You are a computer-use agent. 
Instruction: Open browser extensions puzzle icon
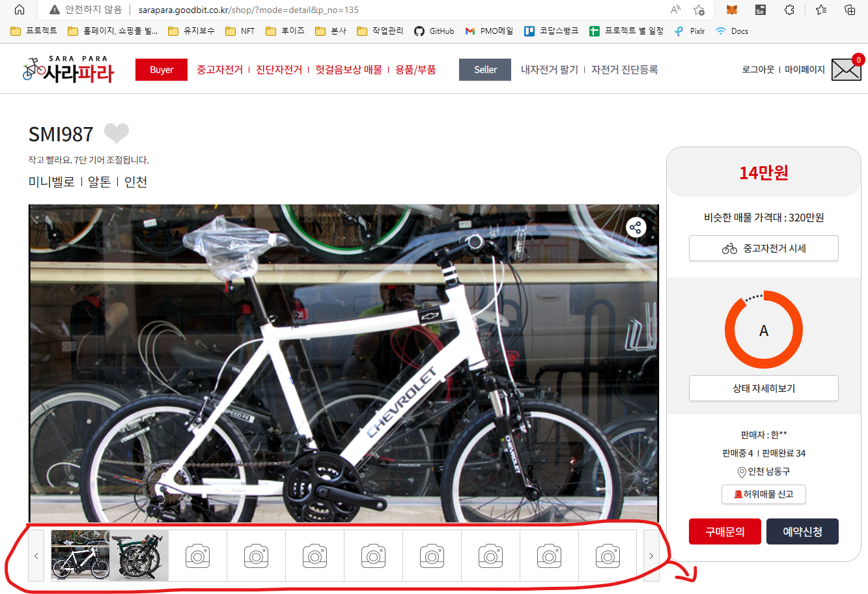789,10
